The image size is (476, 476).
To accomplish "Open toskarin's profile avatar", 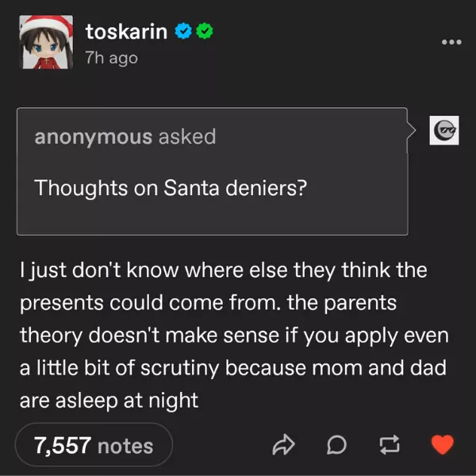I will 46,44.
